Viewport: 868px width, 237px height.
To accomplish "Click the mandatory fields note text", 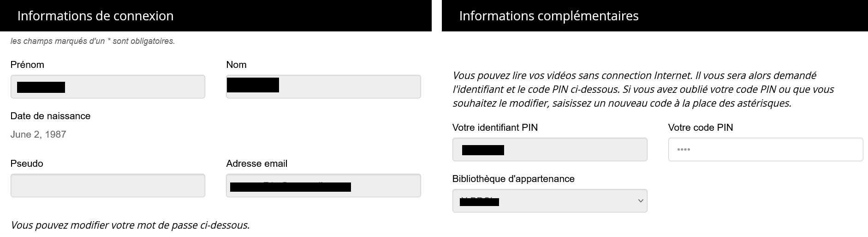I will (x=93, y=41).
